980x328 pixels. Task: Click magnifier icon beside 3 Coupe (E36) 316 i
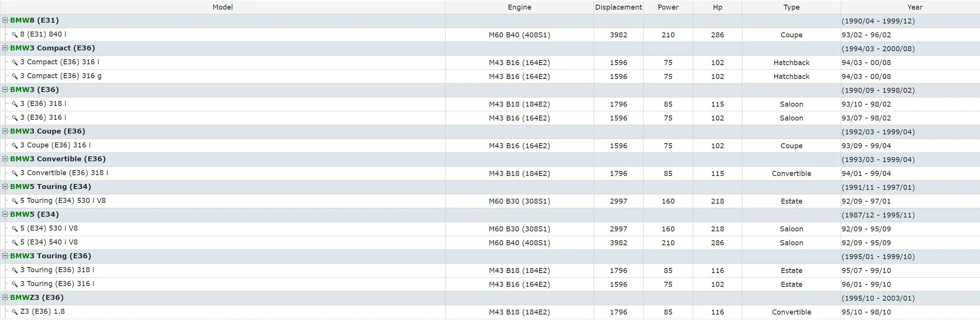pyautogui.click(x=15, y=146)
